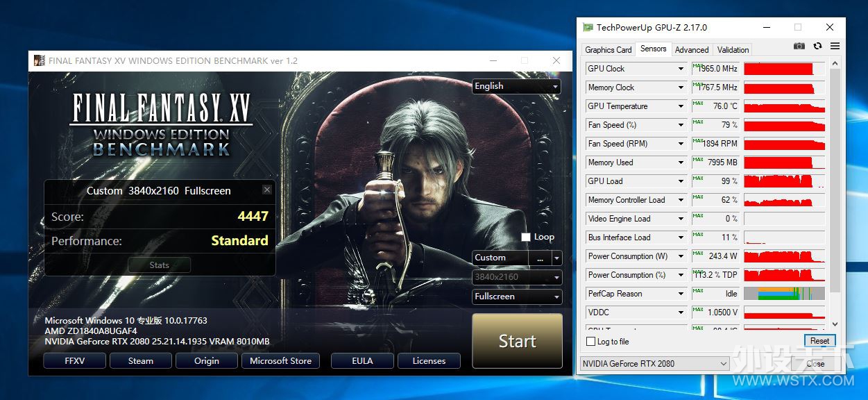Expand the Power Consumption (%) sensor dropdown

681,275
